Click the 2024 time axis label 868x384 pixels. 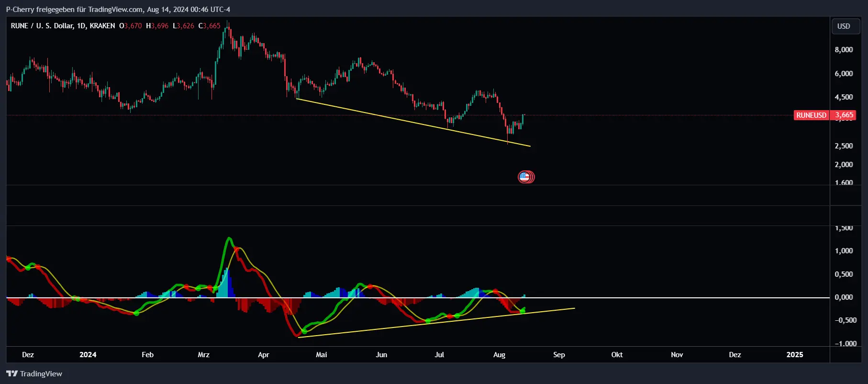(x=88, y=355)
